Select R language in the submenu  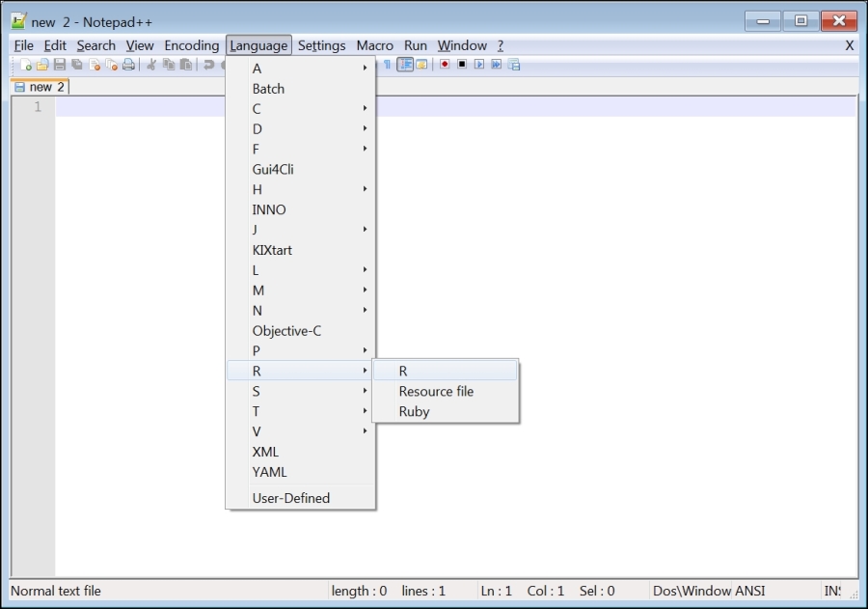446,371
